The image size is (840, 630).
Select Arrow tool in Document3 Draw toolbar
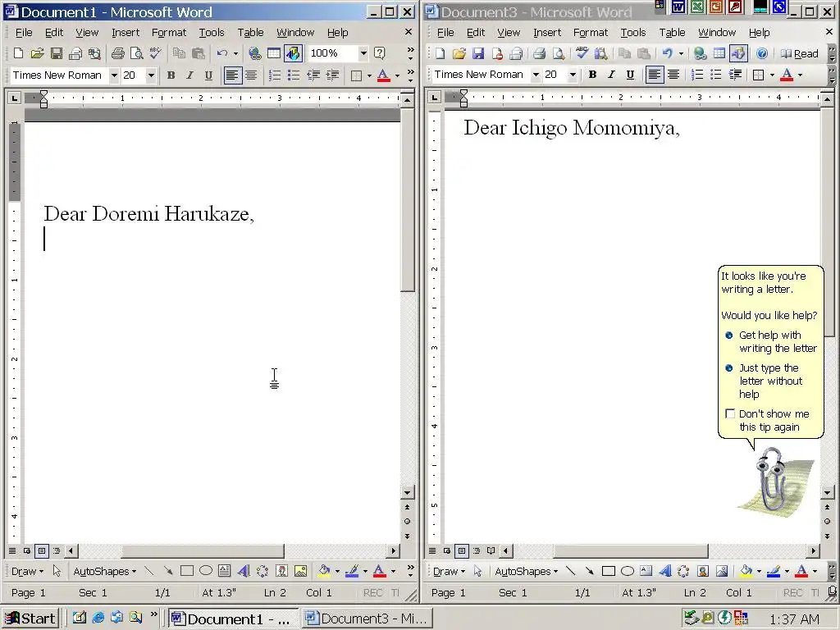pyautogui.click(x=589, y=571)
